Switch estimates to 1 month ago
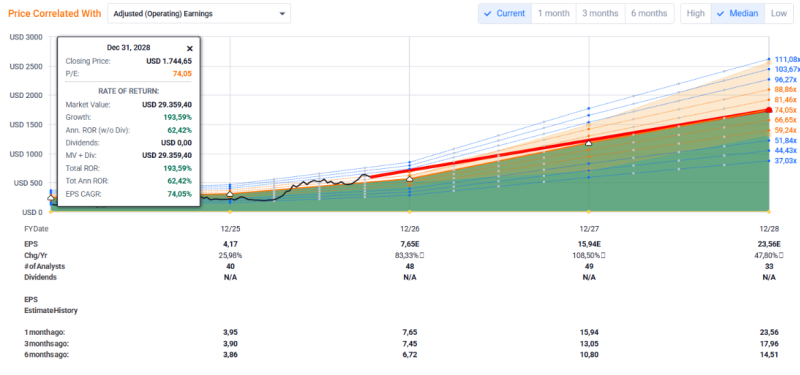This screenshot has height=375, width=800. coord(554,13)
